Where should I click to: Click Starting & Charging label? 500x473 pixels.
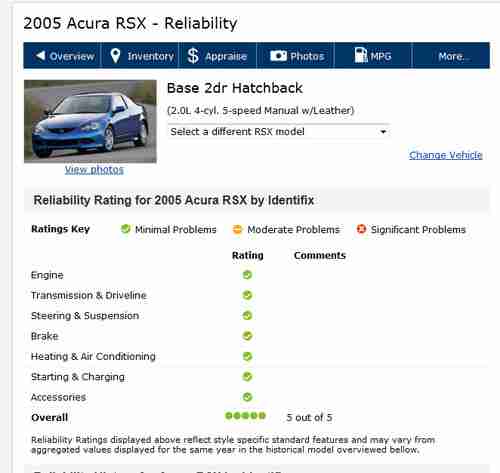coord(78,377)
